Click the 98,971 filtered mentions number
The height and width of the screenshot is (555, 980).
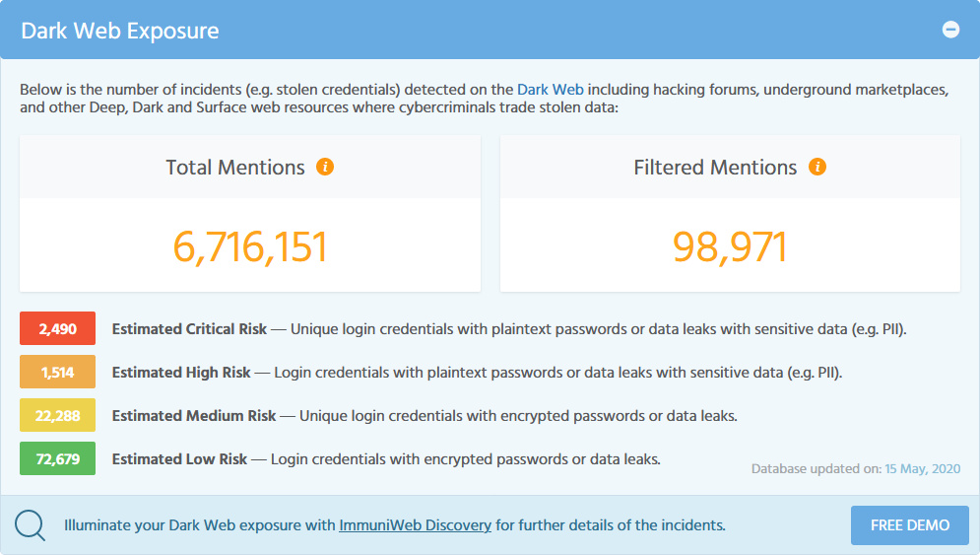coord(730,245)
